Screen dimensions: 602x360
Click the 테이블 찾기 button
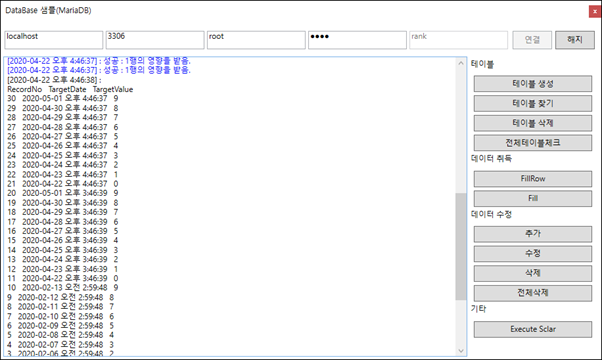[x=533, y=103]
